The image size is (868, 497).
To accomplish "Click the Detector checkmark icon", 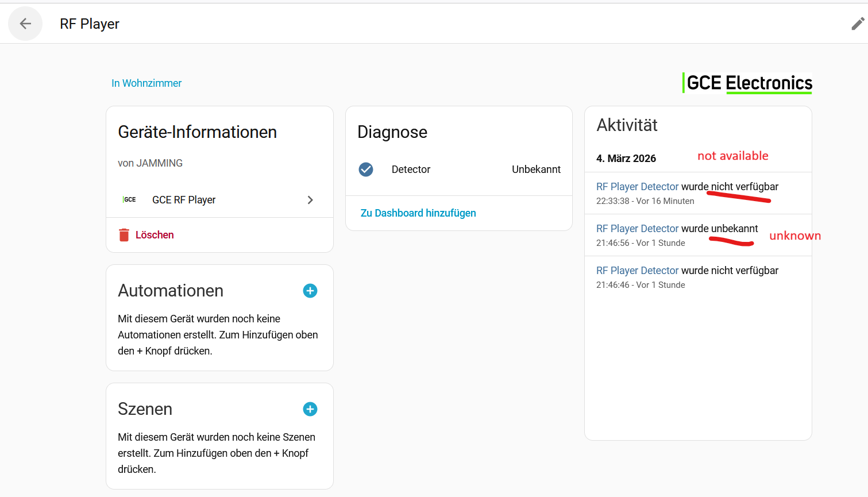I will pyautogui.click(x=366, y=169).
